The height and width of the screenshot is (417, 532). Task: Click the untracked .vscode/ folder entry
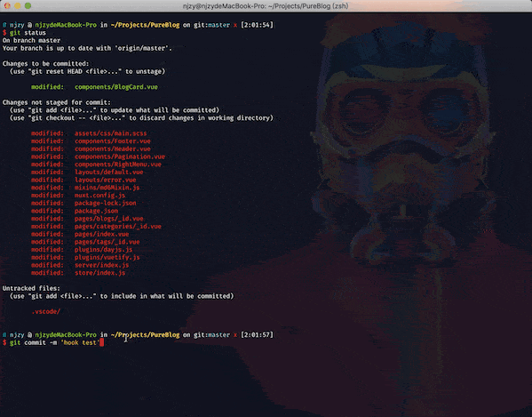click(x=46, y=311)
